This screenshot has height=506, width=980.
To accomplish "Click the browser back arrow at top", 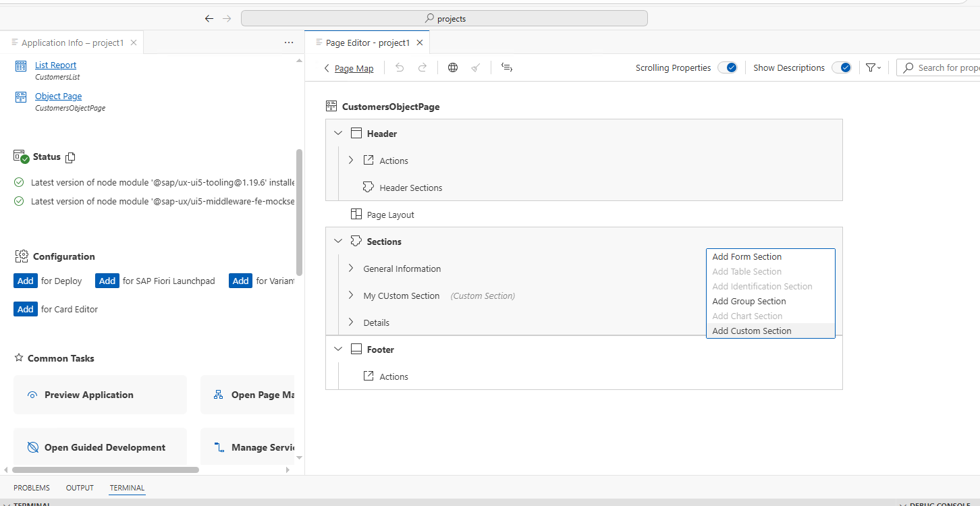I will click(x=209, y=19).
